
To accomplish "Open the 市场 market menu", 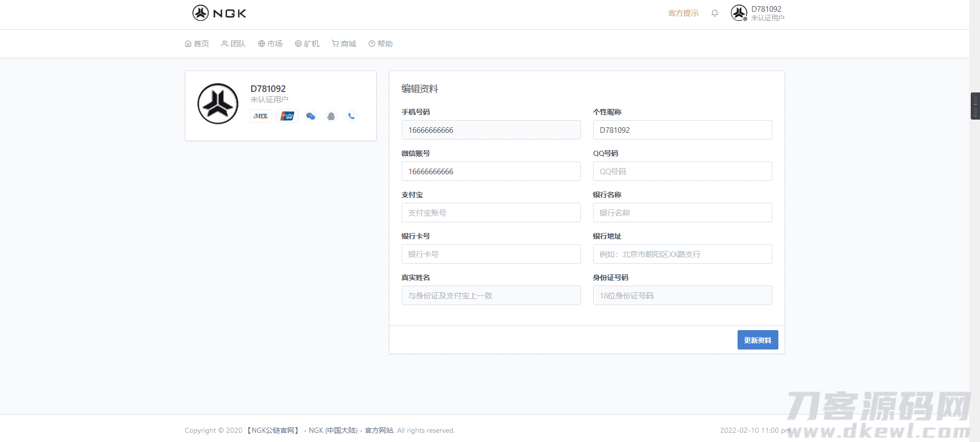I will (271, 44).
